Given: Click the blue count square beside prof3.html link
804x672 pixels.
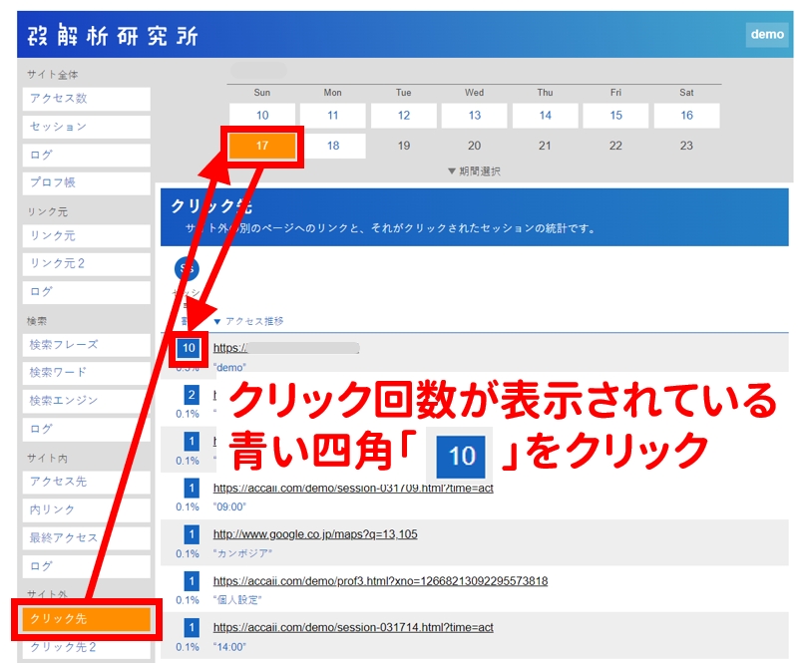Looking at the screenshot, I should [192, 580].
